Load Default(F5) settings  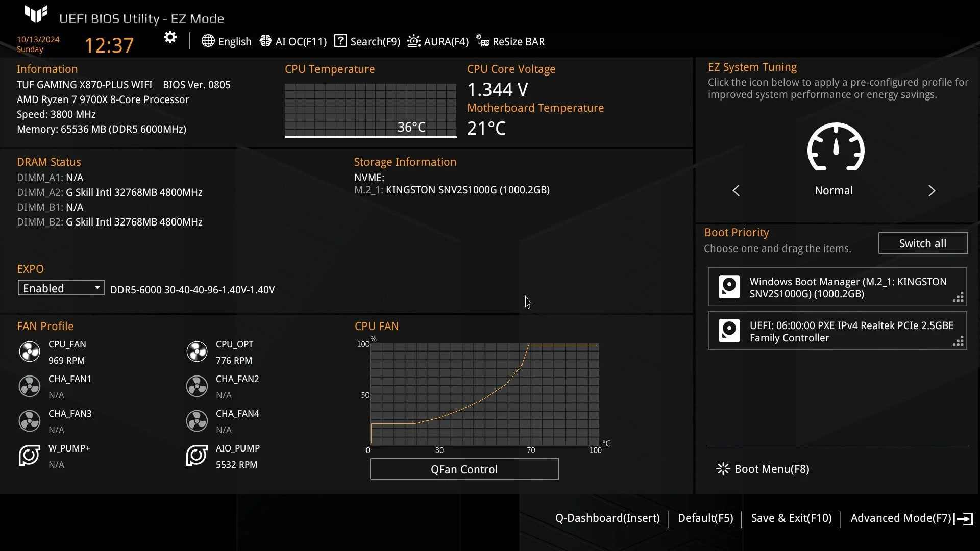705,518
